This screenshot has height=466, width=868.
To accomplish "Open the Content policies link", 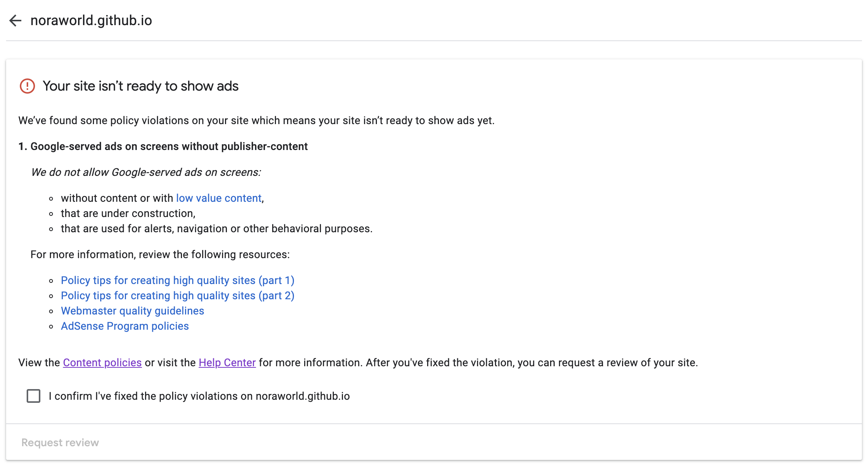I will click(102, 362).
